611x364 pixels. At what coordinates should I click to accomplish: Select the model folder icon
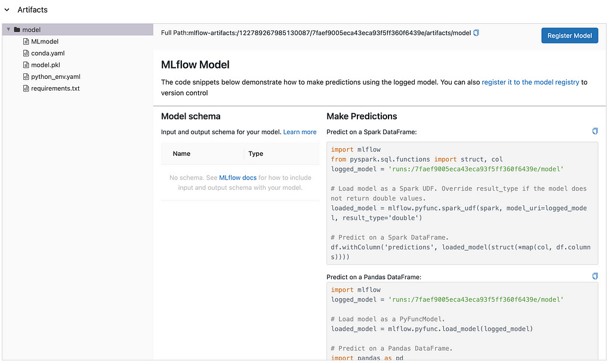click(x=17, y=30)
